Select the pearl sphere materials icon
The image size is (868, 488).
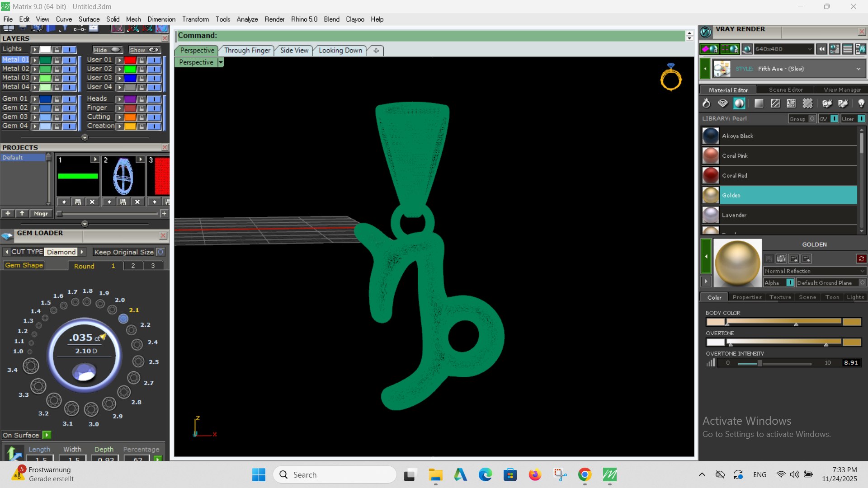click(x=739, y=103)
